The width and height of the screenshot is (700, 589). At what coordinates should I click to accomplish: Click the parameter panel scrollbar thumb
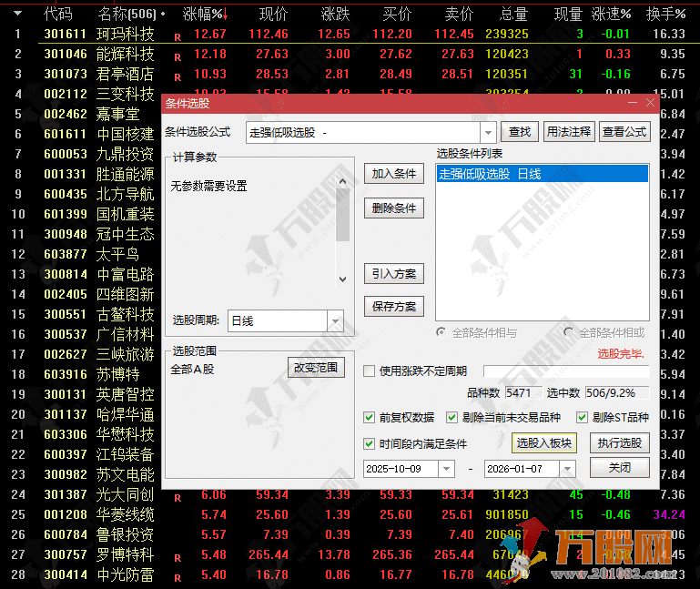(x=342, y=214)
